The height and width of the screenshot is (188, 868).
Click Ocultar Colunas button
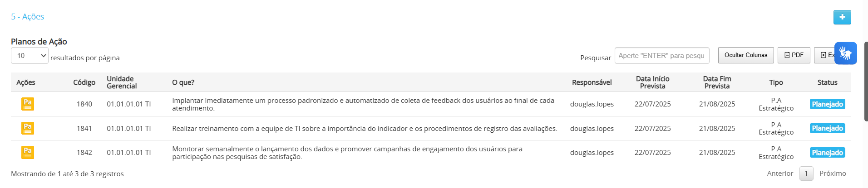pyautogui.click(x=746, y=55)
